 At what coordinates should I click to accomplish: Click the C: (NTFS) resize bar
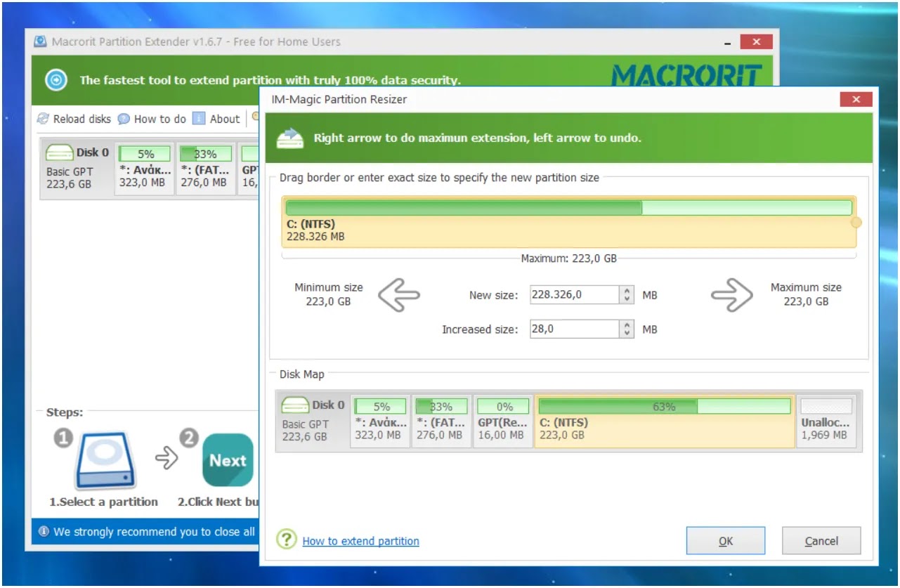568,208
